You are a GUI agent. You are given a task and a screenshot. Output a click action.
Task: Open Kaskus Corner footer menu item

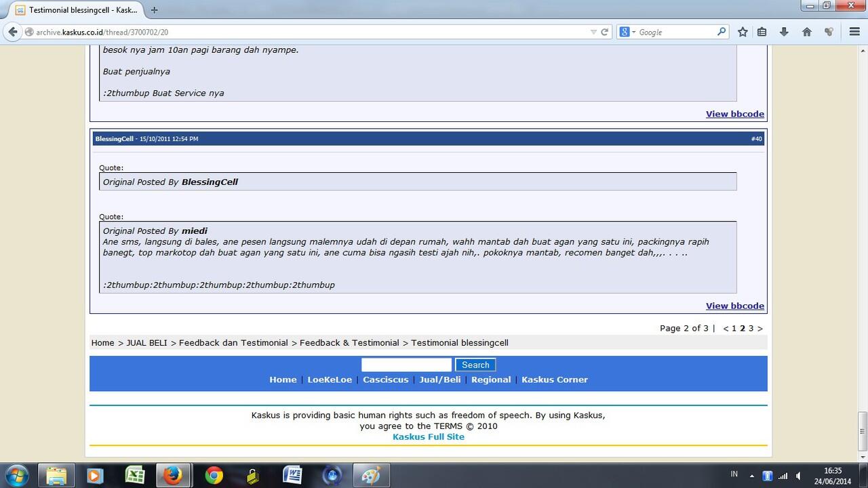click(x=555, y=380)
